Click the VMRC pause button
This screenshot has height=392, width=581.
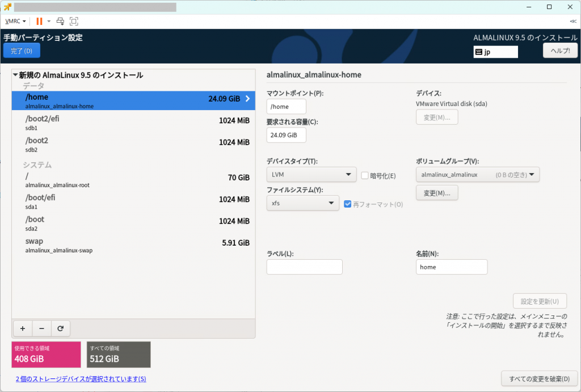pos(39,21)
